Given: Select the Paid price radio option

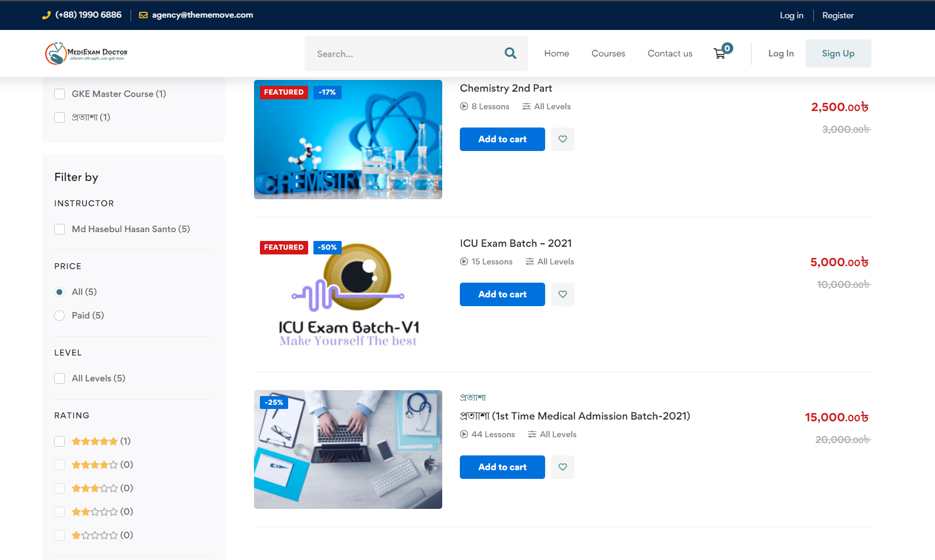Looking at the screenshot, I should pos(59,316).
